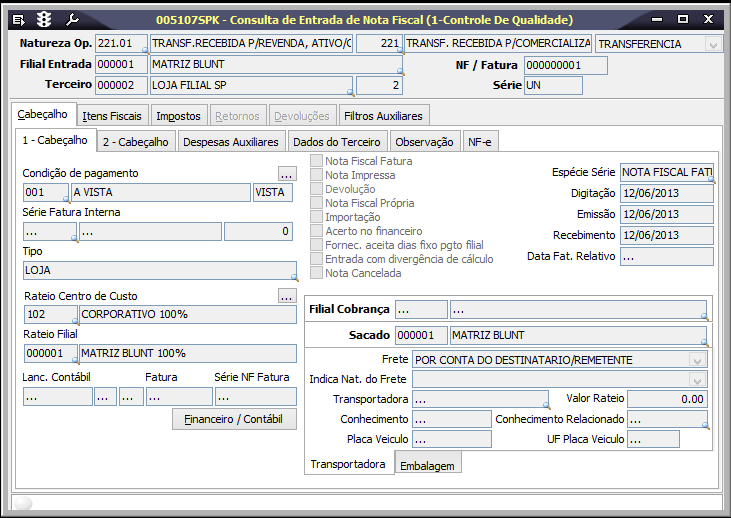Click the Emissão date field
Image resolution: width=731 pixels, height=518 pixels.
667,214
